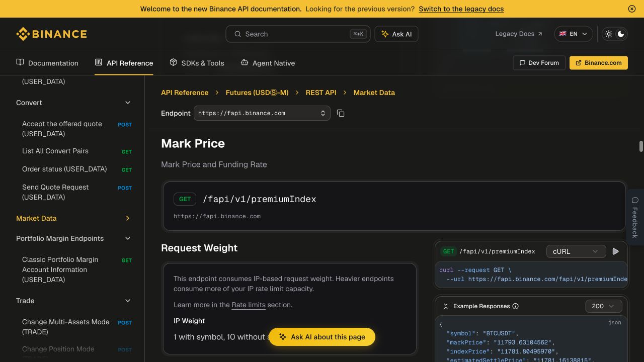
Task: Visit Binance.com via yellow button
Action: (x=599, y=63)
